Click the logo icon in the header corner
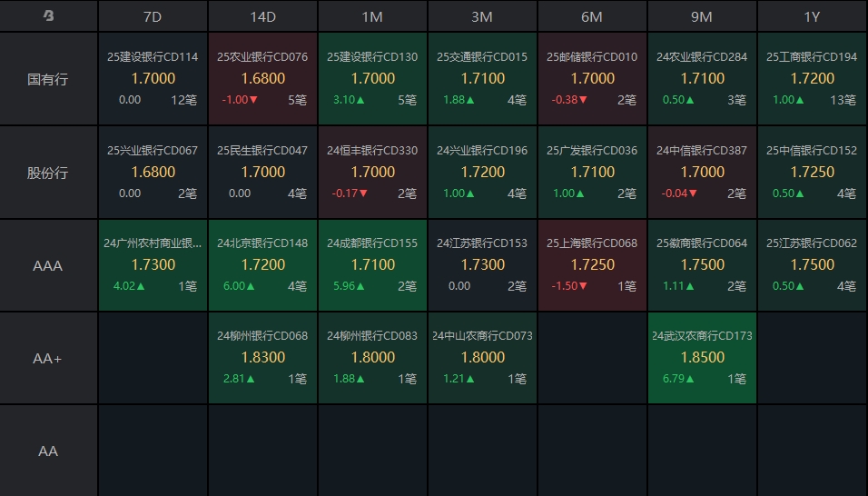Image resolution: width=868 pixels, height=496 pixels. (x=49, y=15)
